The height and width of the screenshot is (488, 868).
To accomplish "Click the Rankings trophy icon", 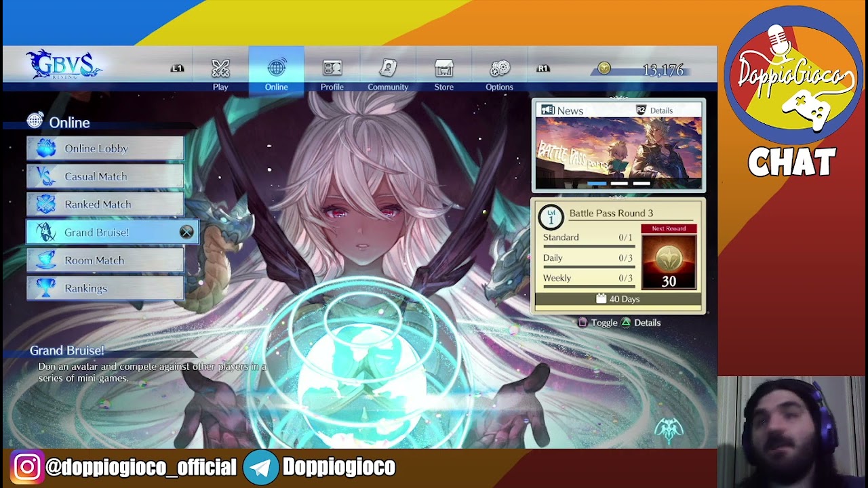I will pyautogui.click(x=45, y=288).
